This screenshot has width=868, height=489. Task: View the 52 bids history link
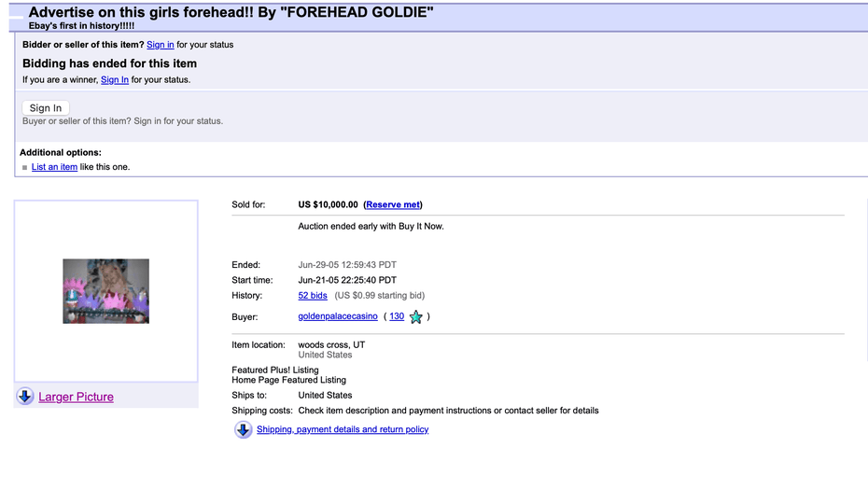(x=313, y=296)
